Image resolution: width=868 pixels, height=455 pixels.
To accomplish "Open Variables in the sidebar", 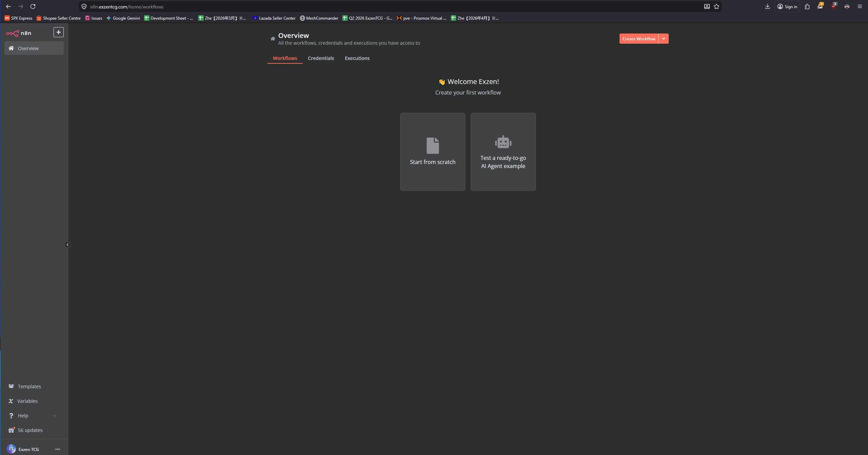I will (x=27, y=401).
